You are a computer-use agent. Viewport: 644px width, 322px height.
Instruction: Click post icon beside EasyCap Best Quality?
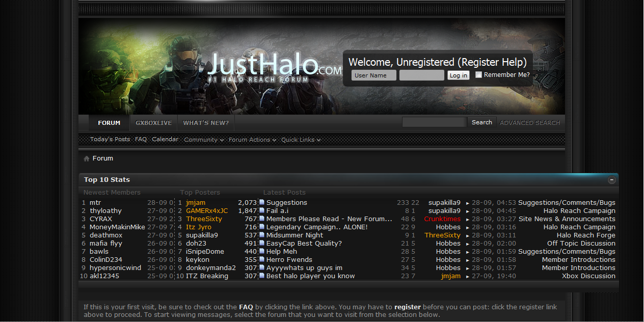point(262,243)
